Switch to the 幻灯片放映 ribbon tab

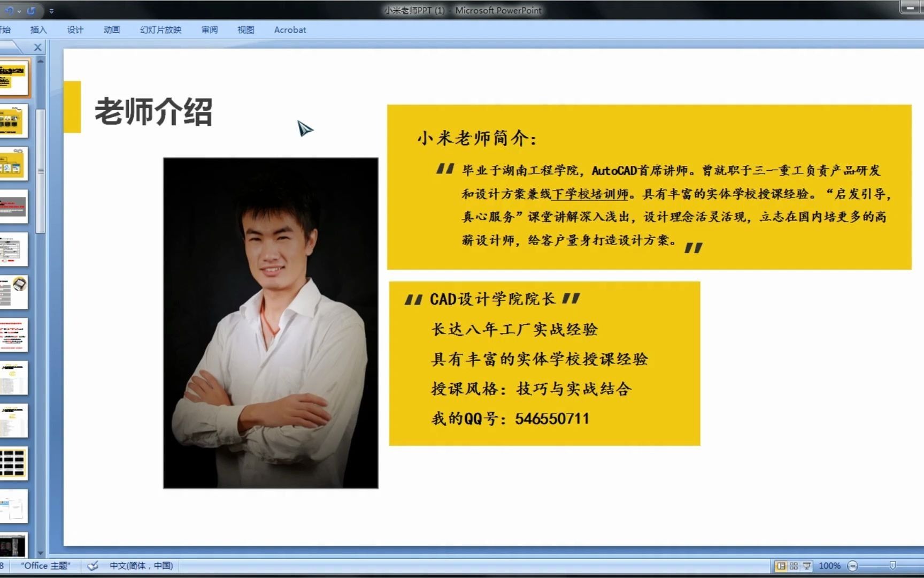(159, 30)
